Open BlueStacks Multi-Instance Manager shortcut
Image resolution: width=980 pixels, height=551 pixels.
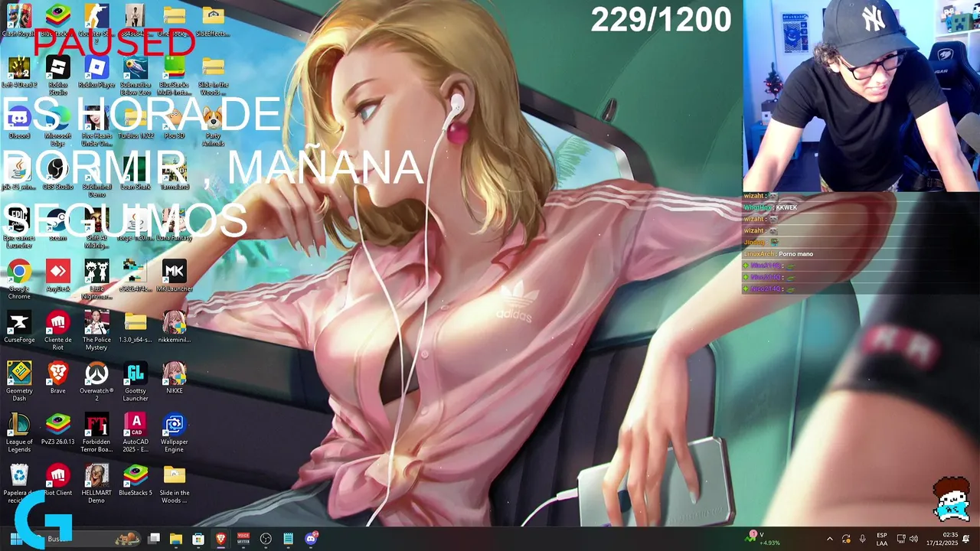175,76
